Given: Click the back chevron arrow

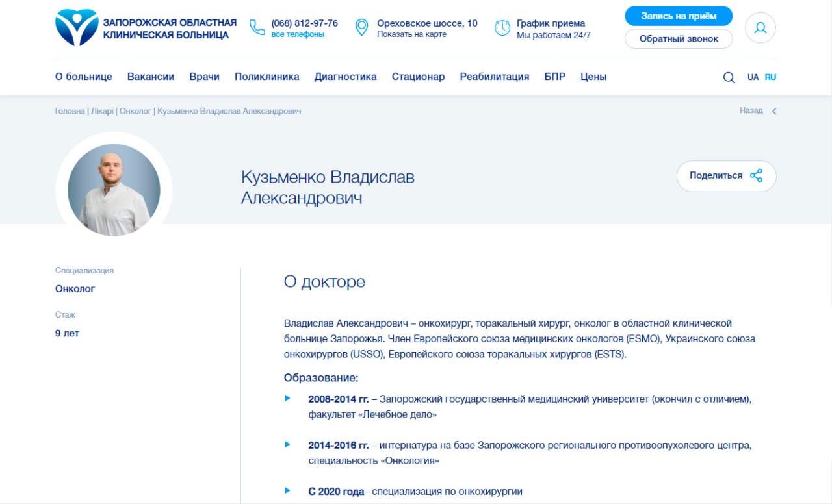Looking at the screenshot, I should click(773, 111).
